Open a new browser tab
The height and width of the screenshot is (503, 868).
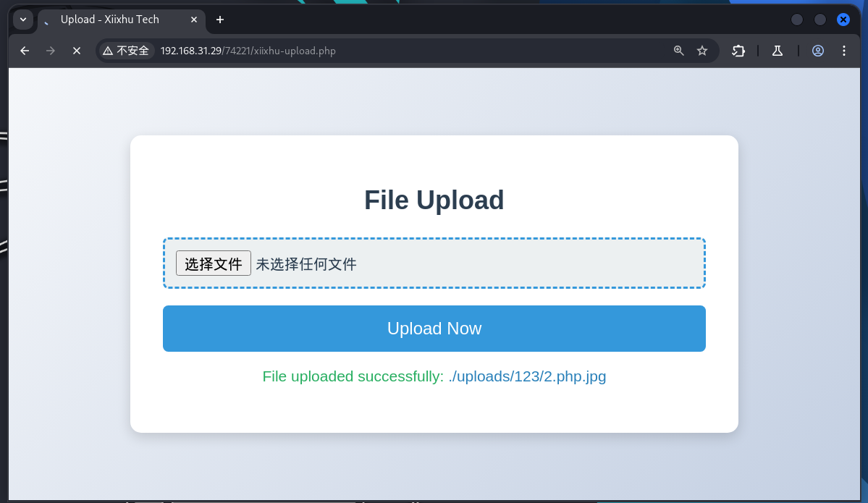[x=220, y=20]
